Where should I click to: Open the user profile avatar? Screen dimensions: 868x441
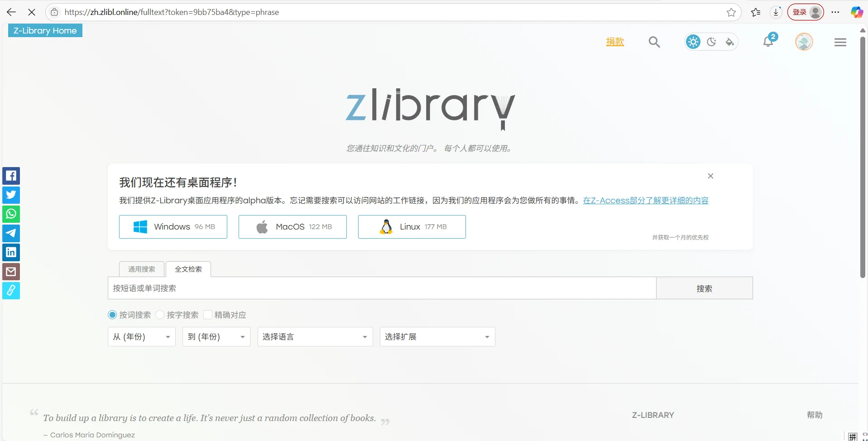tap(804, 42)
